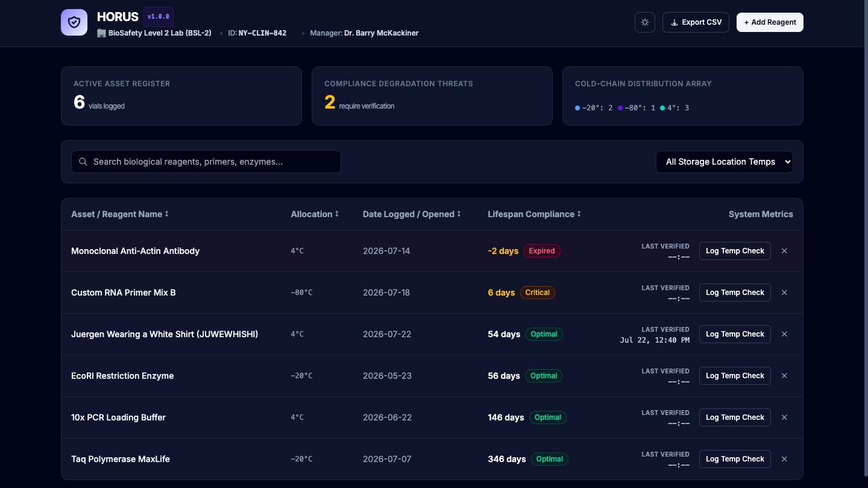Sort by Asset / Reagent Name column
The image size is (868, 488).
(x=120, y=214)
